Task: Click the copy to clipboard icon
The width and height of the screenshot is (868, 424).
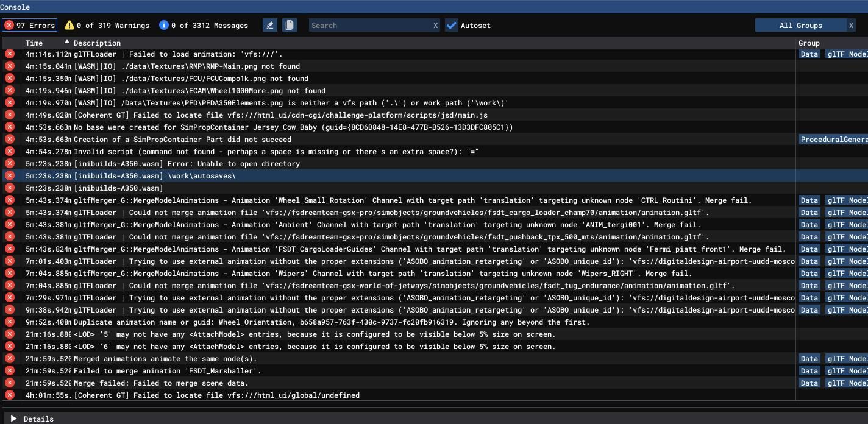Action: pyautogui.click(x=290, y=25)
